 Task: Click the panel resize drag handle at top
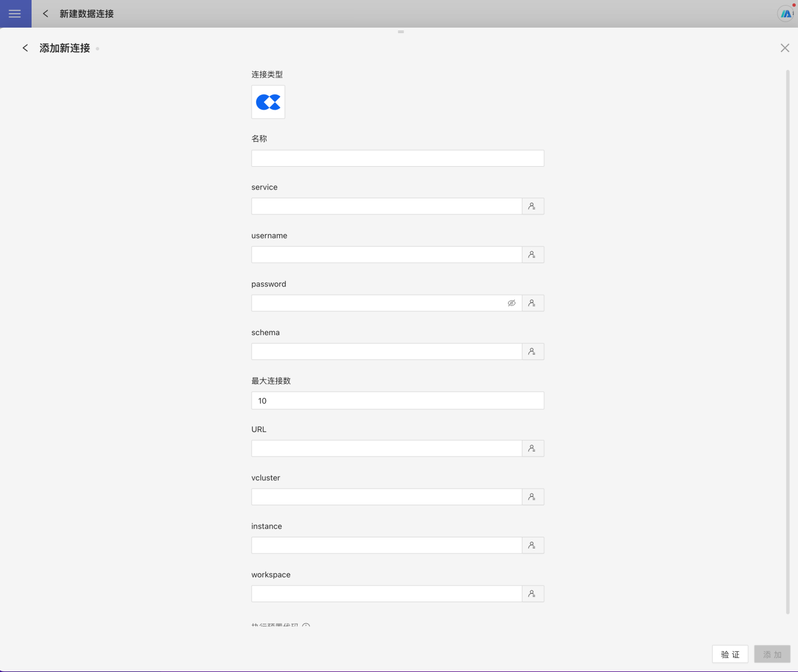tap(401, 32)
